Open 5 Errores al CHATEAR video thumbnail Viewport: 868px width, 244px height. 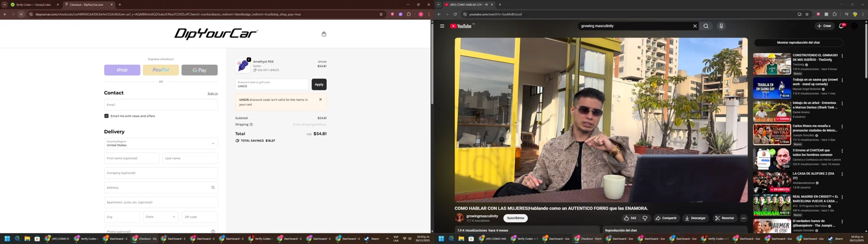[772, 158]
